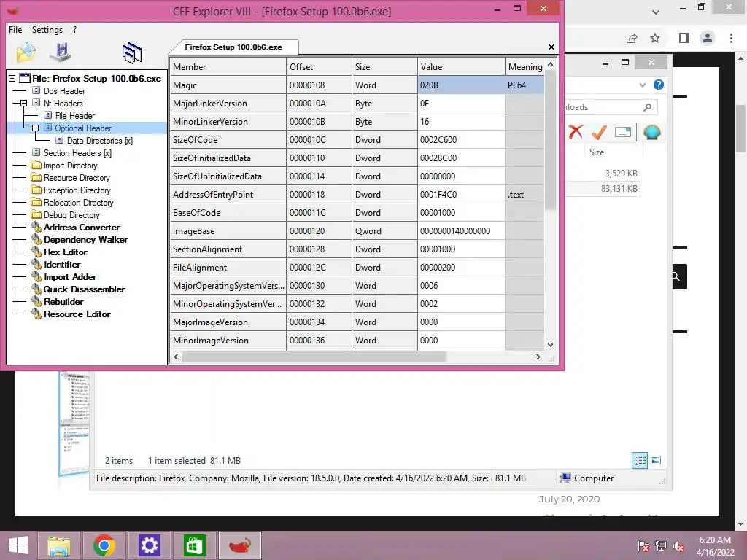Click the SizeOfCode value 0002C600
The image size is (747, 560).
point(461,140)
